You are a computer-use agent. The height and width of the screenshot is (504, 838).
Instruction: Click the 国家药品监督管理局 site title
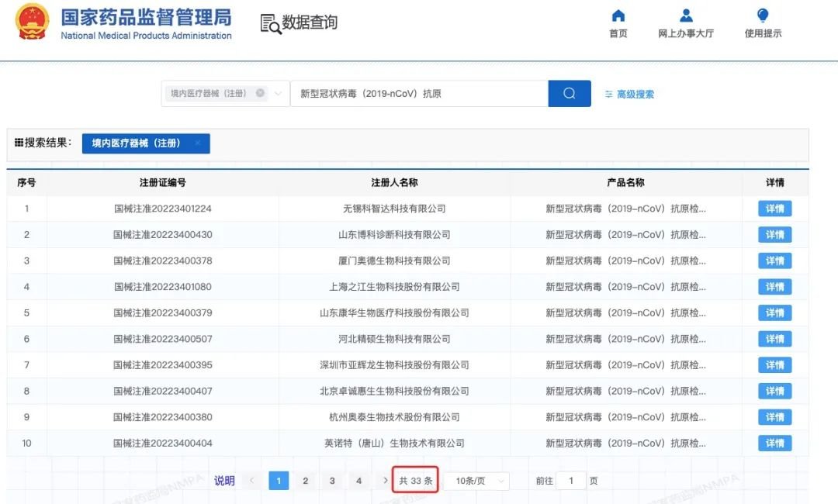tap(146, 18)
